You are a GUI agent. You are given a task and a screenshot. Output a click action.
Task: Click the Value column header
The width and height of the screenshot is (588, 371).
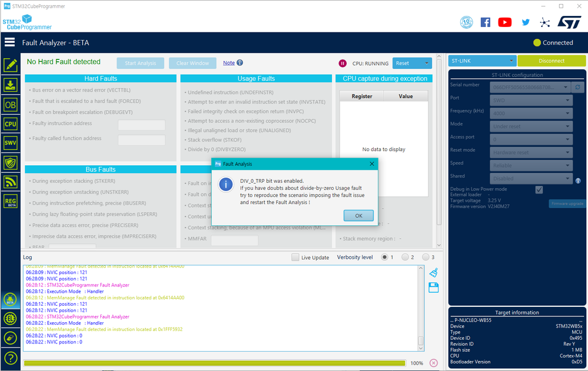(x=406, y=96)
